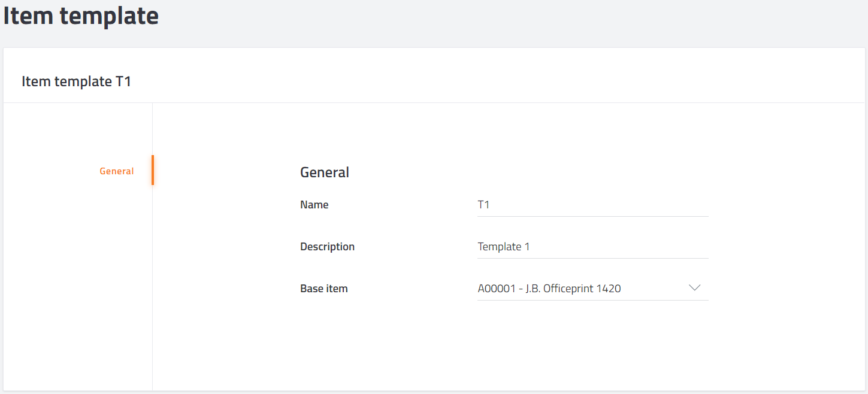Viewport: 868px width, 394px height.
Task: Click empty sidebar area below General
Action: [x=78, y=287]
